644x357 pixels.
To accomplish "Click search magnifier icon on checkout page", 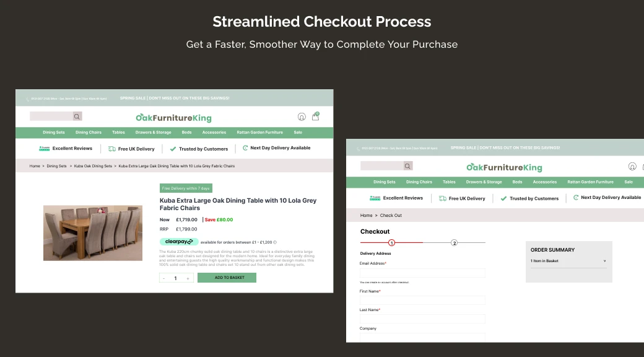I will tap(407, 166).
